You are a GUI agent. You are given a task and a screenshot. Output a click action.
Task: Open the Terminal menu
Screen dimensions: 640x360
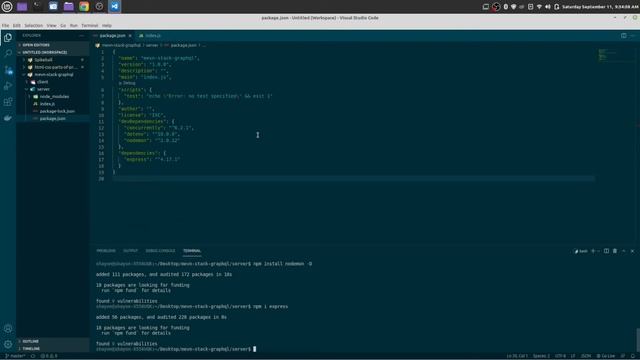click(89, 25)
